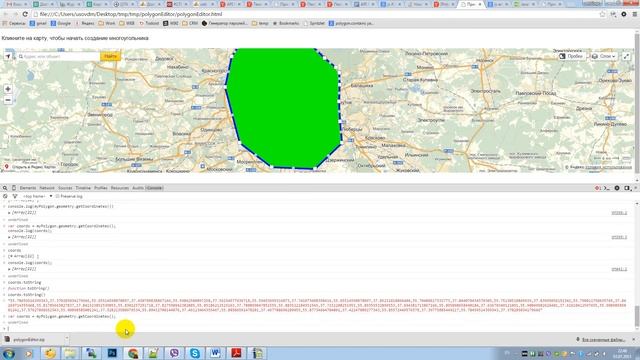Open the Work bookmarks folder
This screenshot has width=640, height=360.
tap(107, 23)
